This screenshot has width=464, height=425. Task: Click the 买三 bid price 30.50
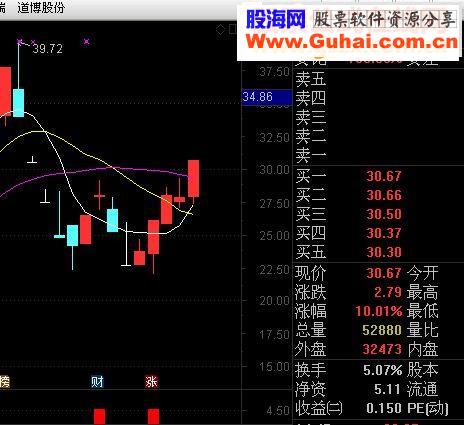[x=384, y=214]
